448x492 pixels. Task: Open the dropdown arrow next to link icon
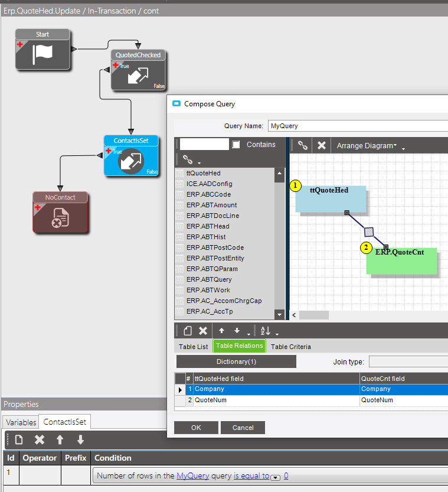click(x=199, y=163)
